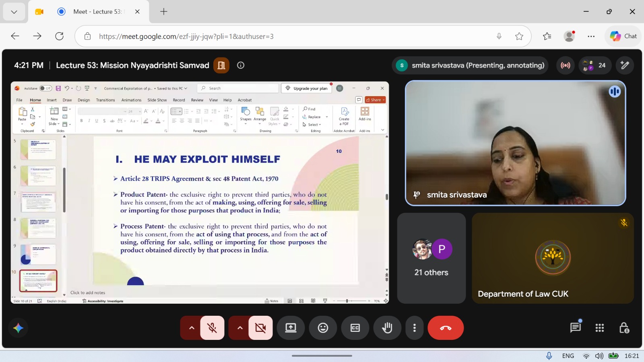
Task: Click the Gemini spark icon
Action: 18,328
